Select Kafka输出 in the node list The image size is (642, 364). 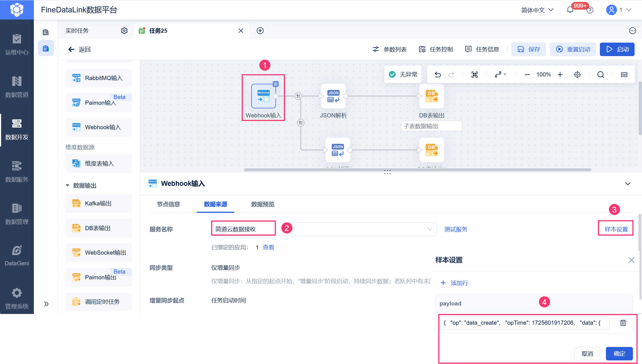point(99,203)
